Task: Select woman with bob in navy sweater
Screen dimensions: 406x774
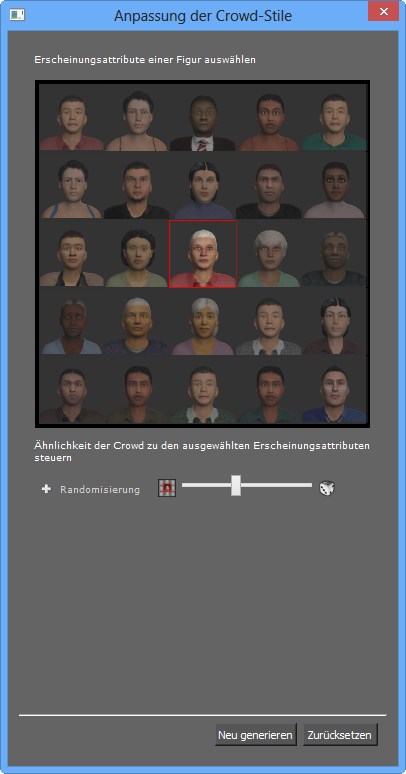Action: click(x=203, y=186)
